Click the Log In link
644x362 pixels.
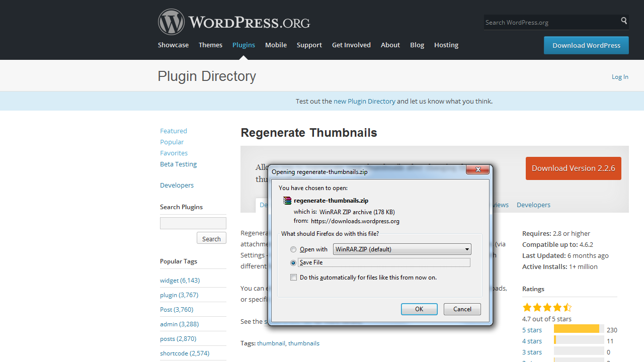click(x=620, y=76)
